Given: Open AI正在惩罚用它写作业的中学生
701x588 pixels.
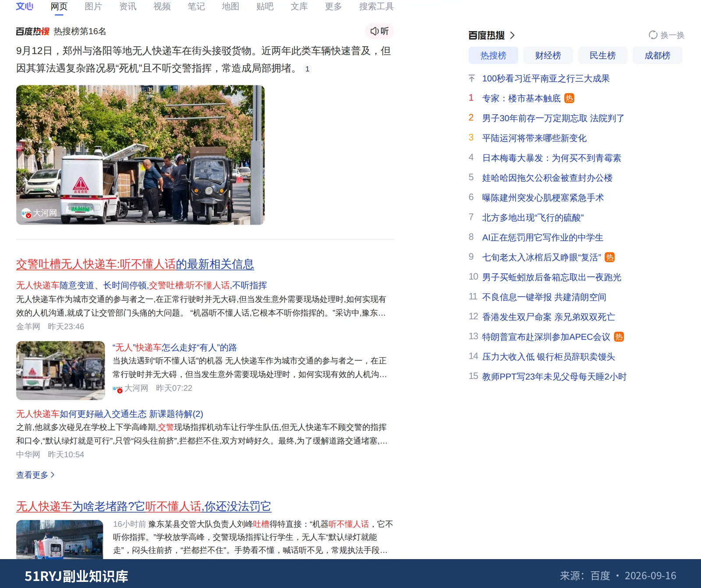Looking at the screenshot, I should click(x=543, y=237).
